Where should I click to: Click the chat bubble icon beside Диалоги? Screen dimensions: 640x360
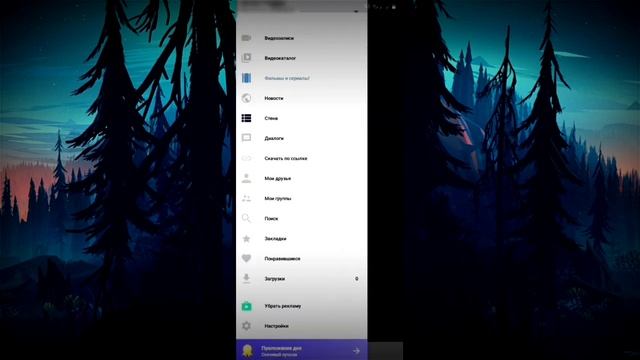[x=246, y=138]
